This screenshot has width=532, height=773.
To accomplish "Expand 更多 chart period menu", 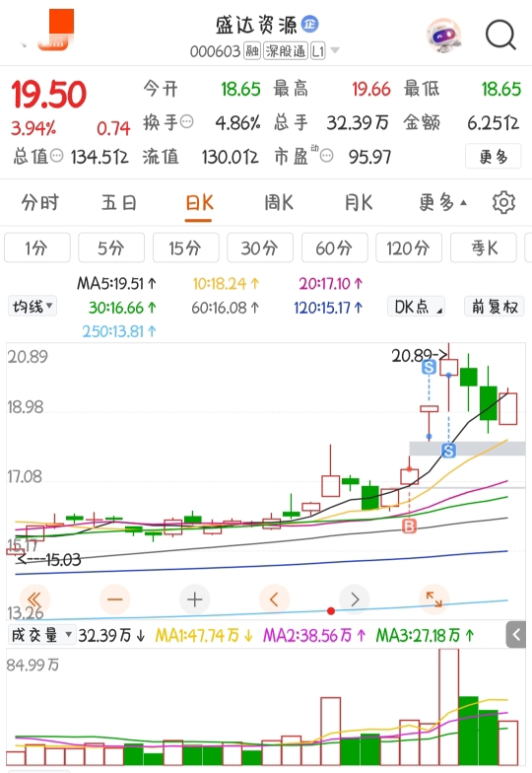I will pos(443,203).
